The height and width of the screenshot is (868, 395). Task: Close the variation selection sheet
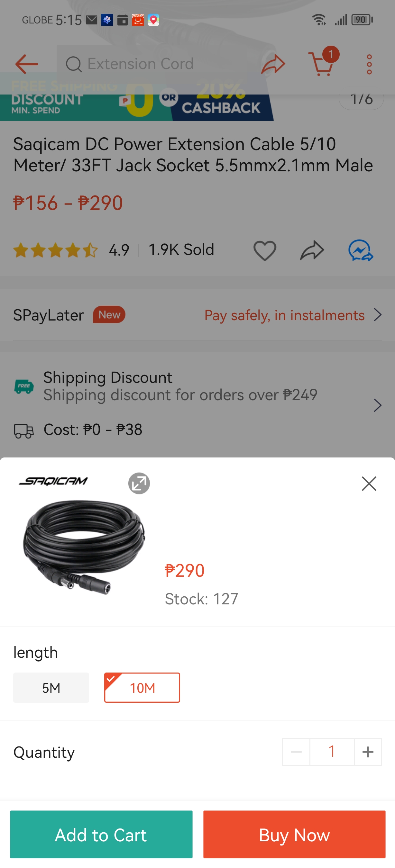click(369, 484)
